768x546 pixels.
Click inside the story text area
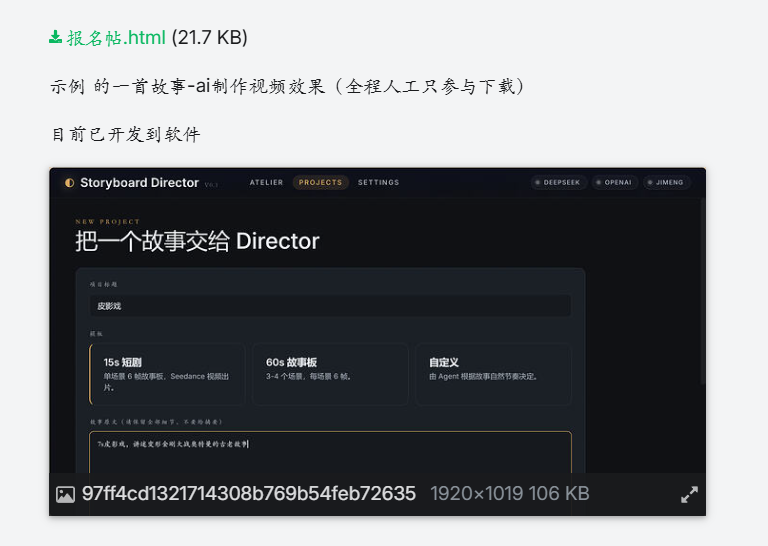[330, 452]
